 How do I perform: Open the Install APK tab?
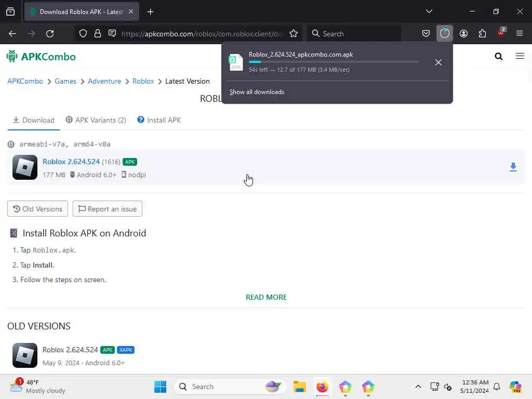[x=159, y=120]
